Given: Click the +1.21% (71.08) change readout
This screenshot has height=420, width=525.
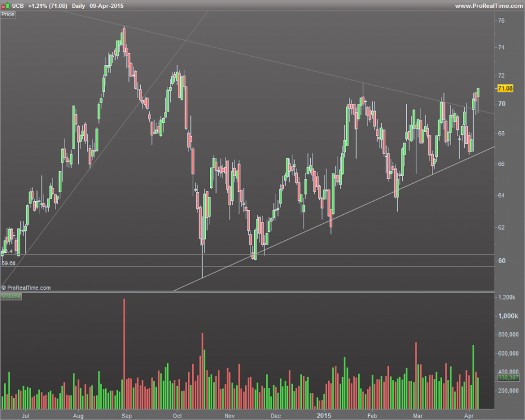Looking at the screenshot, I should 48,6.
